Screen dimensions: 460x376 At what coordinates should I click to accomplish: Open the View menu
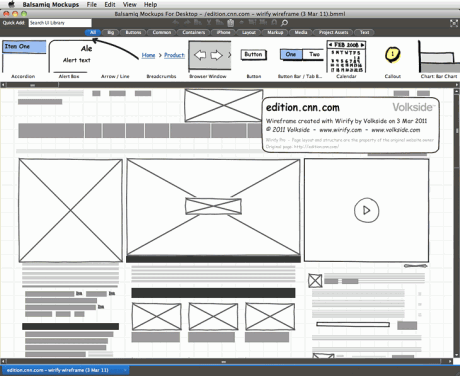click(129, 5)
